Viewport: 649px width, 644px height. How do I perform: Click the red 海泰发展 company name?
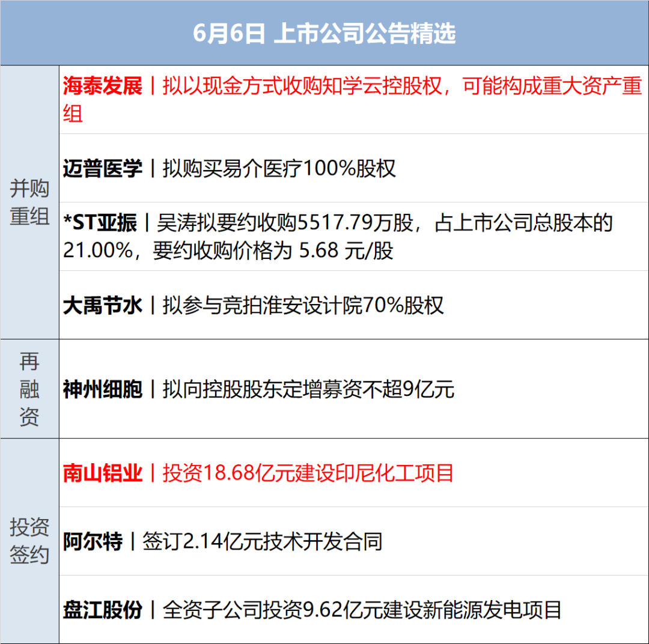pyautogui.click(x=103, y=87)
